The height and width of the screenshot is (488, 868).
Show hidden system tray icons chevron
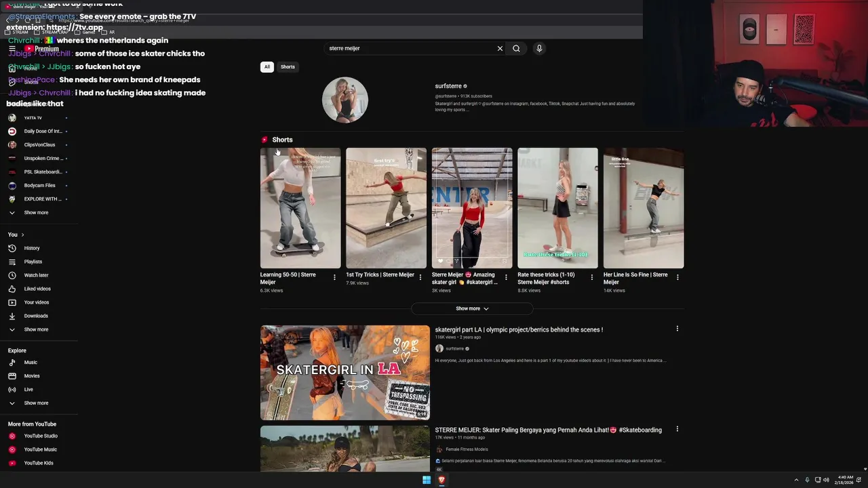click(x=796, y=480)
